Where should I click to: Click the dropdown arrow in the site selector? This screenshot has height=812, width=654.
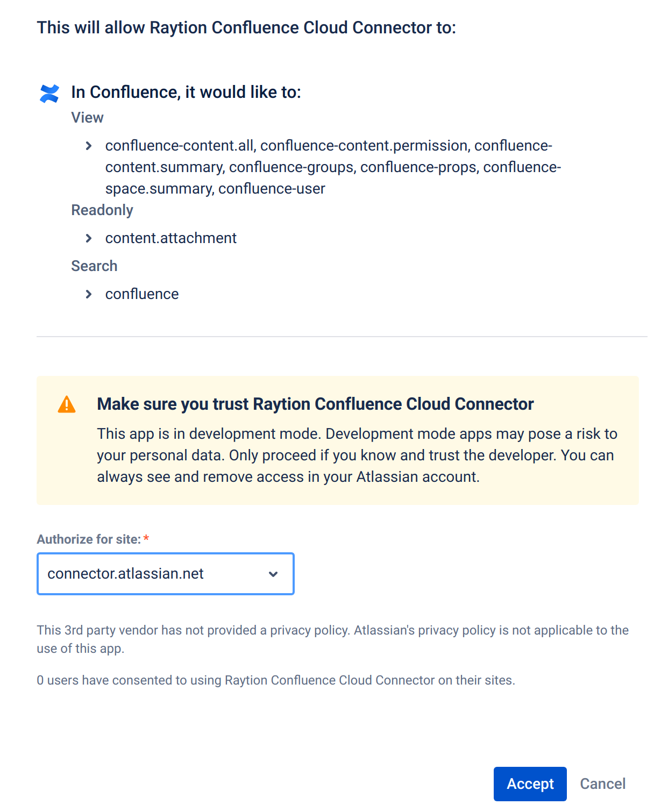tap(274, 574)
